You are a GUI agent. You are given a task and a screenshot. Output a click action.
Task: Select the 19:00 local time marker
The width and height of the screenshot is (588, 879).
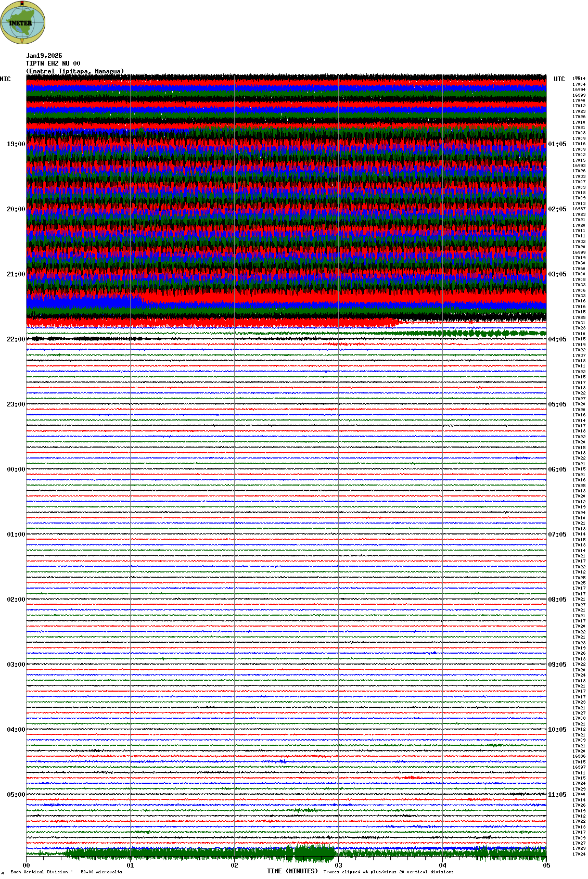click(16, 144)
